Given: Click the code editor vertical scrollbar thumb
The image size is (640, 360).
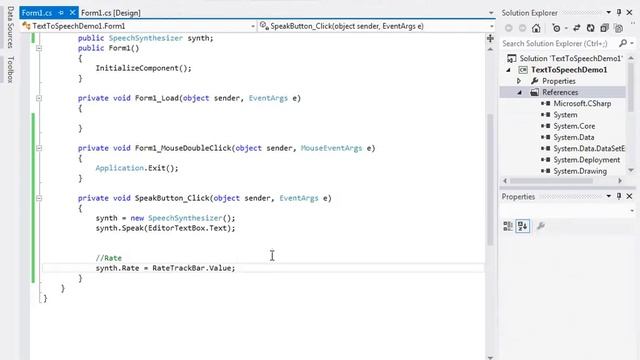Looking at the screenshot, I should click(490, 180).
